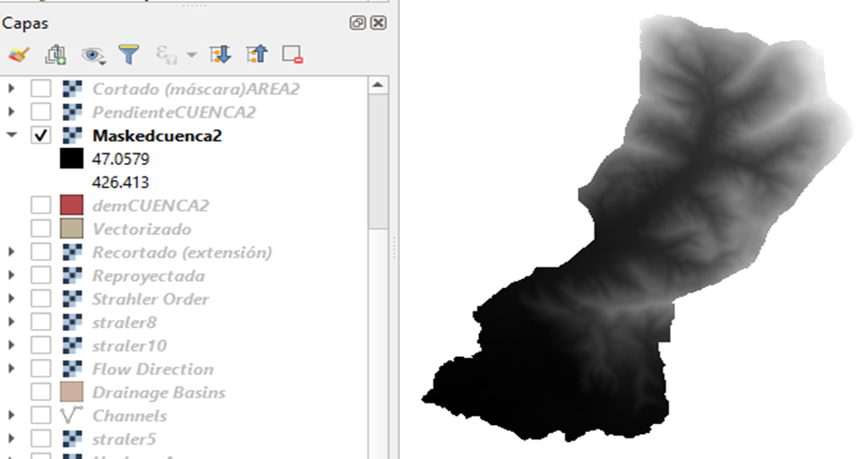Viewport: 868px width, 459px height.
Task: Click the Collapse All layers icon
Action: 256,55
